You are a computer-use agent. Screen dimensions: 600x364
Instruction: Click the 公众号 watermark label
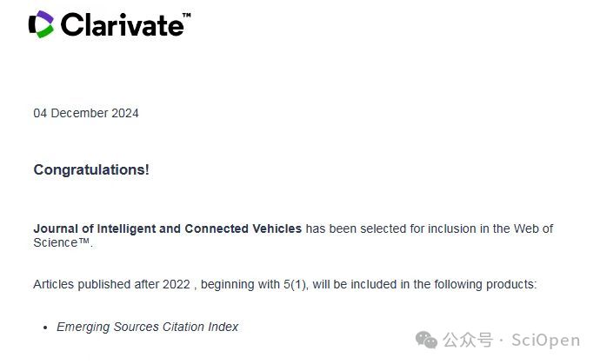point(468,340)
